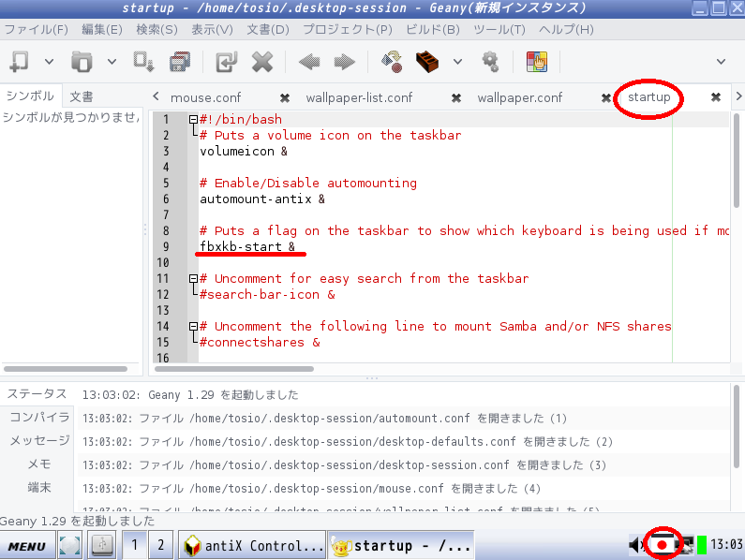Open the 文書(D) menu
This screenshot has height=560, width=745.
click(x=268, y=29)
